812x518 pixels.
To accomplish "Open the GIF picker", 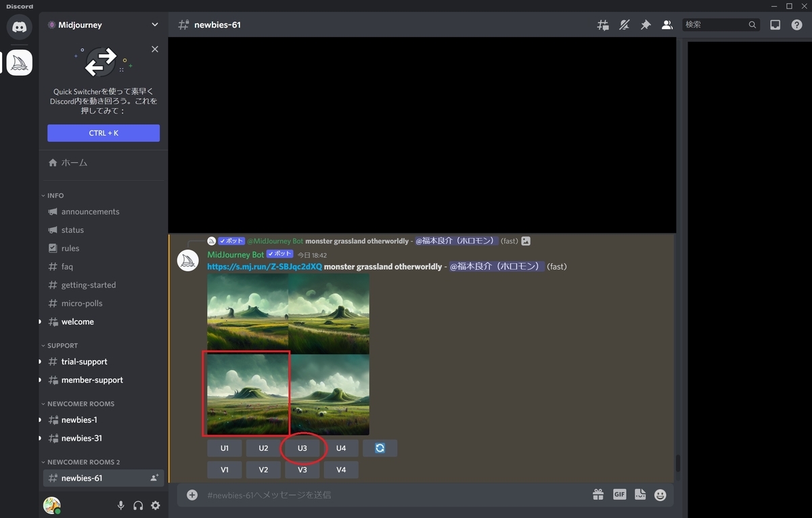I will [x=619, y=495].
